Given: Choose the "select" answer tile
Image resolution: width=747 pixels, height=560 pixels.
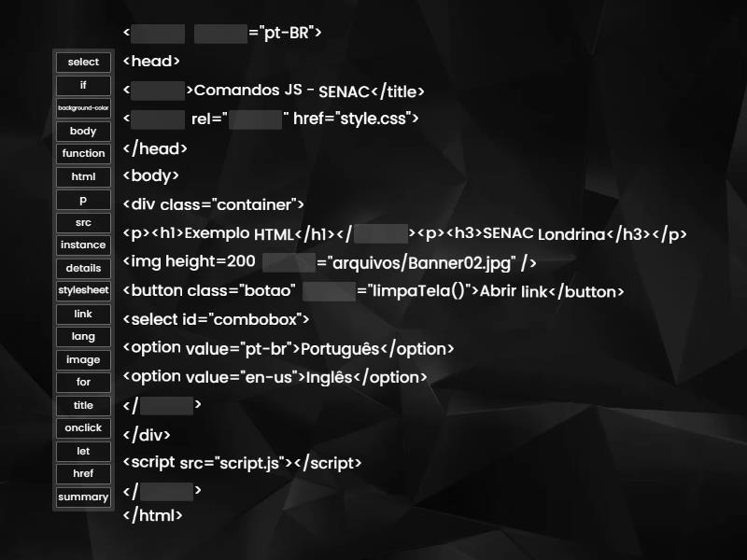Looking at the screenshot, I should click(82, 62).
